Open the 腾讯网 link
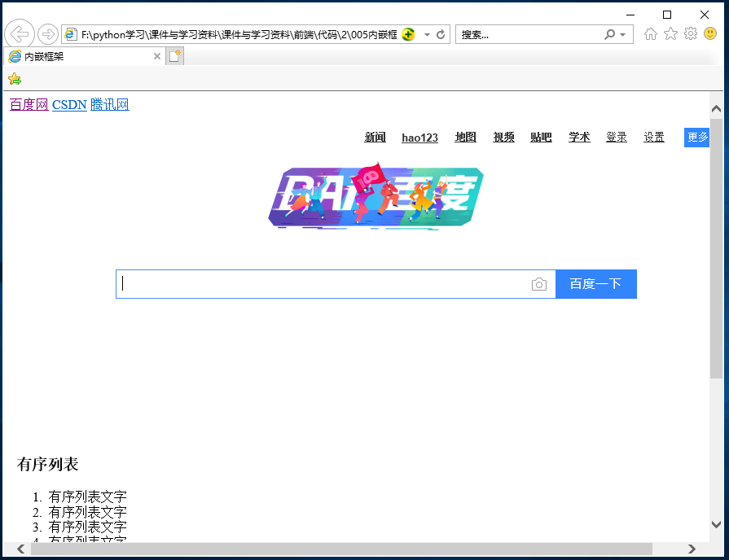 pos(110,104)
